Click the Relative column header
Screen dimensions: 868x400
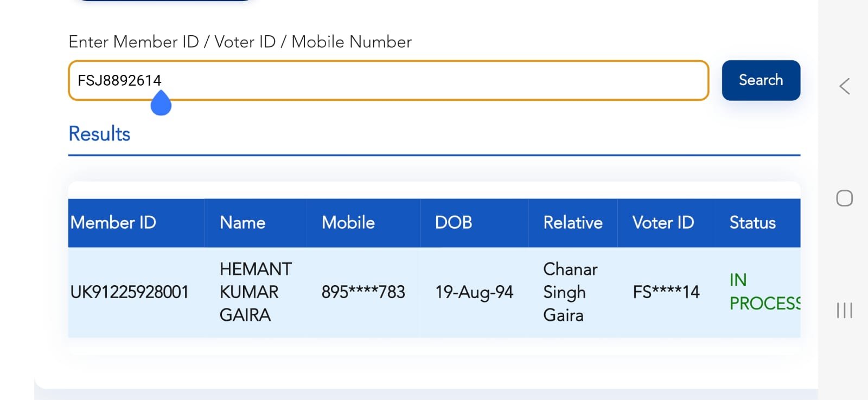(x=573, y=223)
